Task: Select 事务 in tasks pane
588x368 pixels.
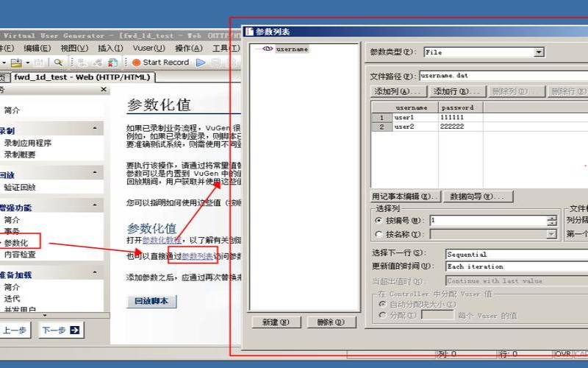Action: click(12, 231)
